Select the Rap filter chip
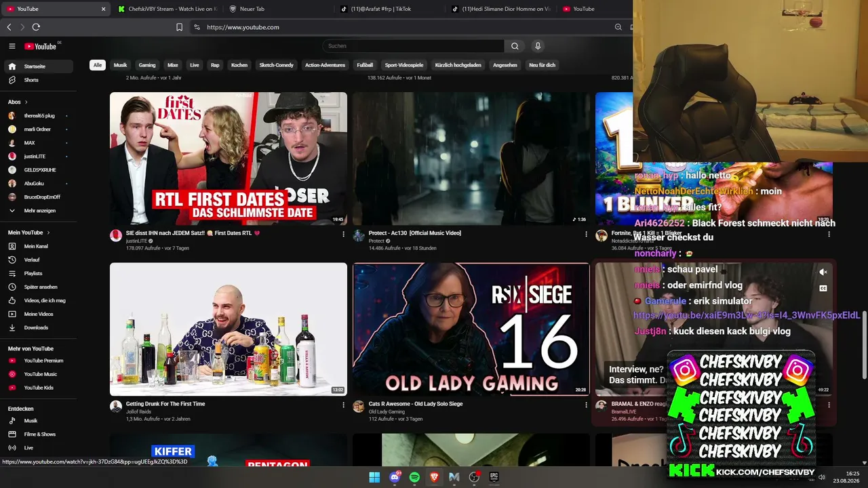This screenshot has height=488, width=868. point(215,65)
